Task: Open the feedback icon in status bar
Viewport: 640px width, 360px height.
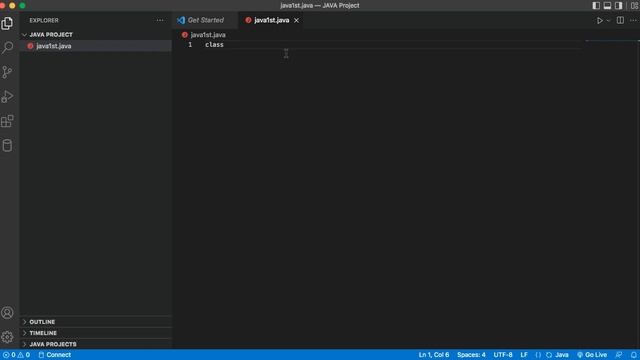Action: click(619, 355)
